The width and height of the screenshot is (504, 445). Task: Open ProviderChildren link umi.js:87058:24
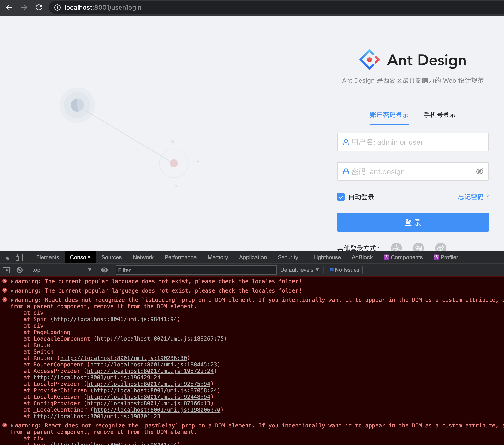click(x=155, y=390)
